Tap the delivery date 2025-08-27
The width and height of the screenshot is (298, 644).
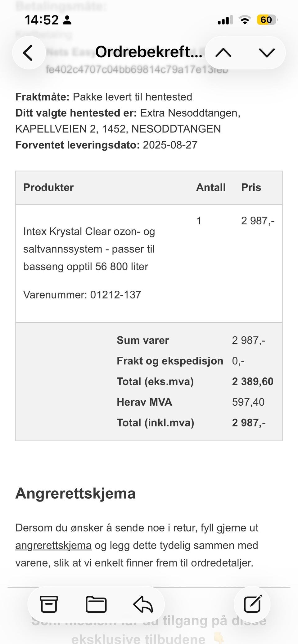170,145
